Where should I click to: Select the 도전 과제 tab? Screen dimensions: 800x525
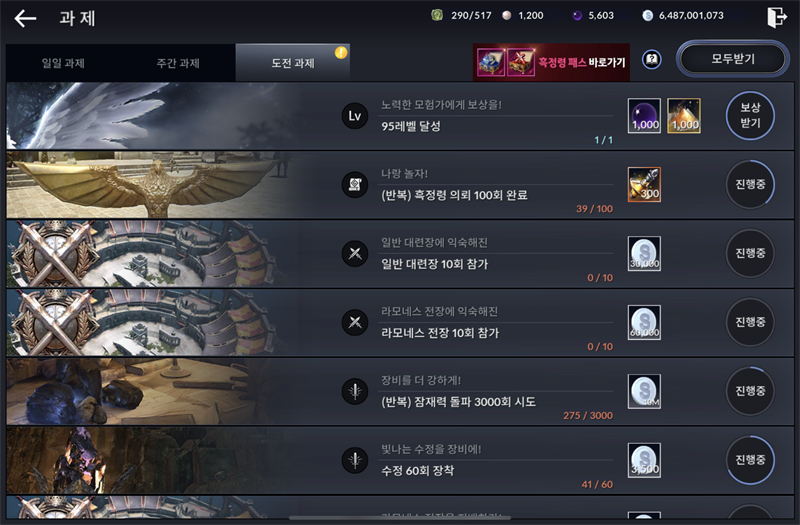293,63
